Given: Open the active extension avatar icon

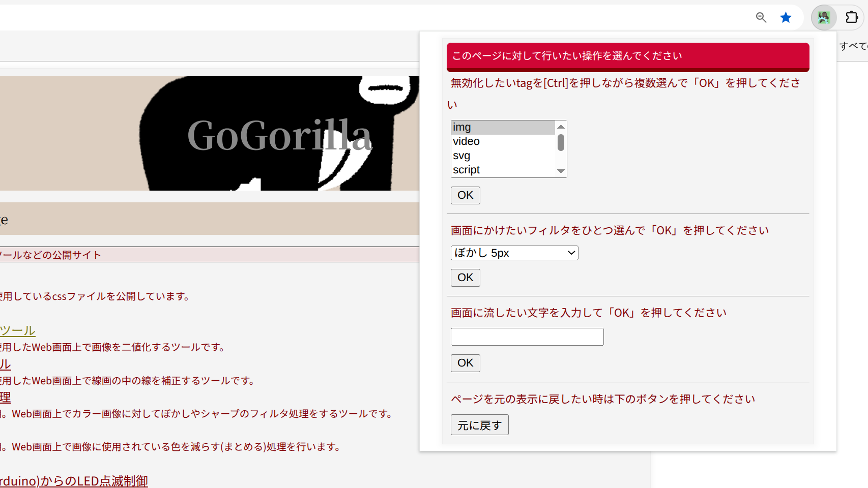Looking at the screenshot, I should [824, 18].
